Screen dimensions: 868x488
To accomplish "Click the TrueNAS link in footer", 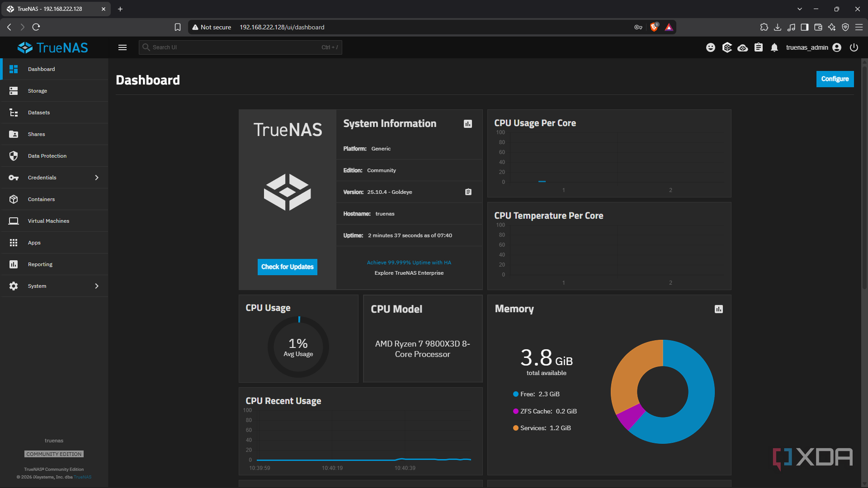I will [x=82, y=477].
